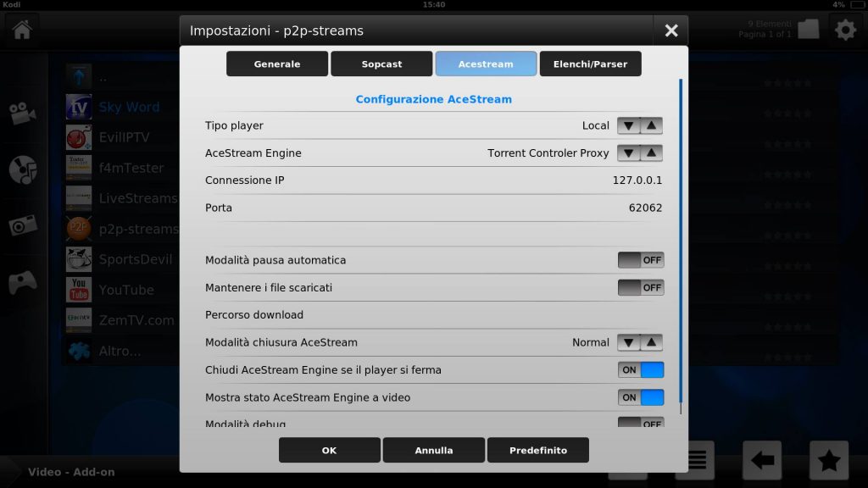The height and width of the screenshot is (488, 868).
Task: Toggle Modalità debug switch
Action: click(641, 423)
